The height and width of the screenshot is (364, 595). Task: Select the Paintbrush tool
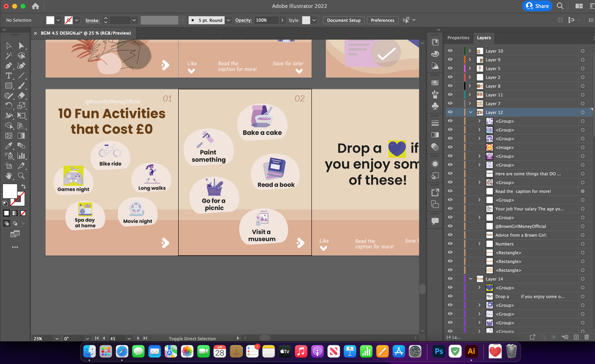pyautogui.click(x=21, y=86)
